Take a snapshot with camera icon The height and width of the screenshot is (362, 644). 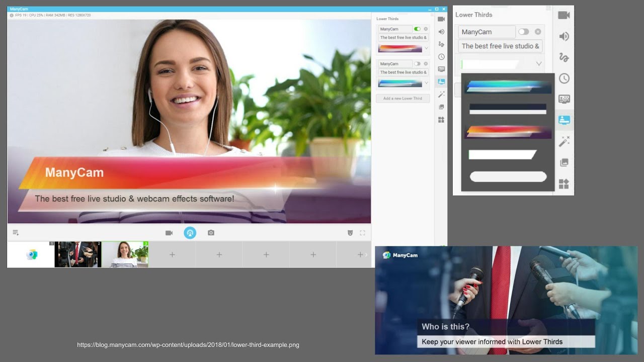[x=211, y=233]
